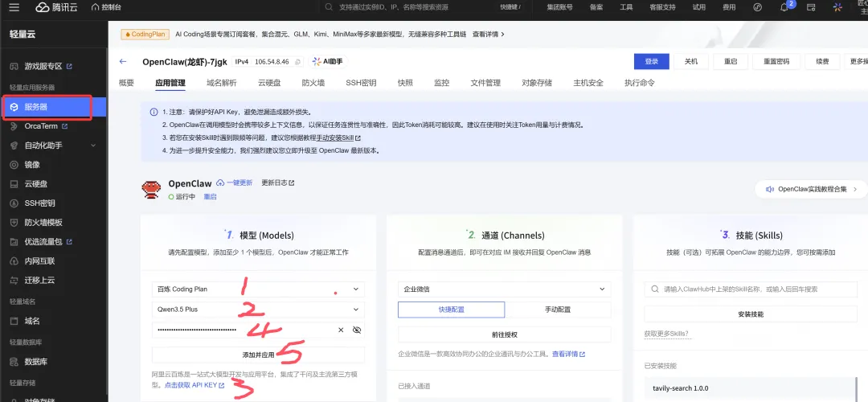Open OpenClaw实践教程合集
Screen dimensions: 868x402
810,190
